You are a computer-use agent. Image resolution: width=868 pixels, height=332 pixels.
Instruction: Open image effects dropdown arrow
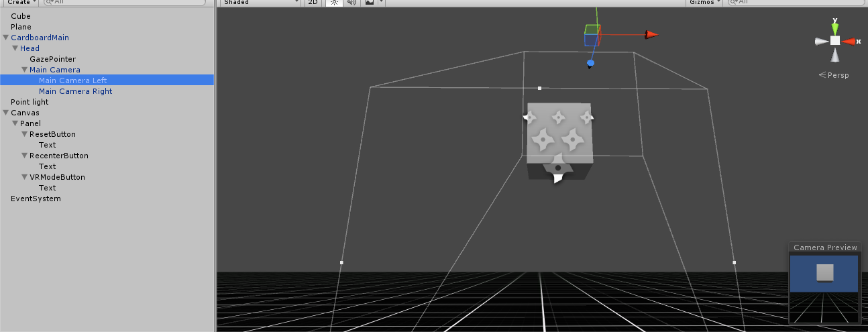[x=381, y=2]
